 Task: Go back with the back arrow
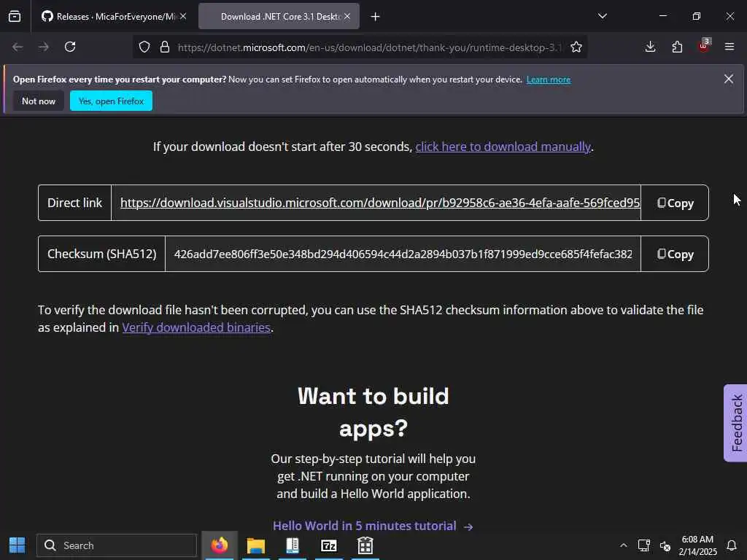(x=18, y=47)
